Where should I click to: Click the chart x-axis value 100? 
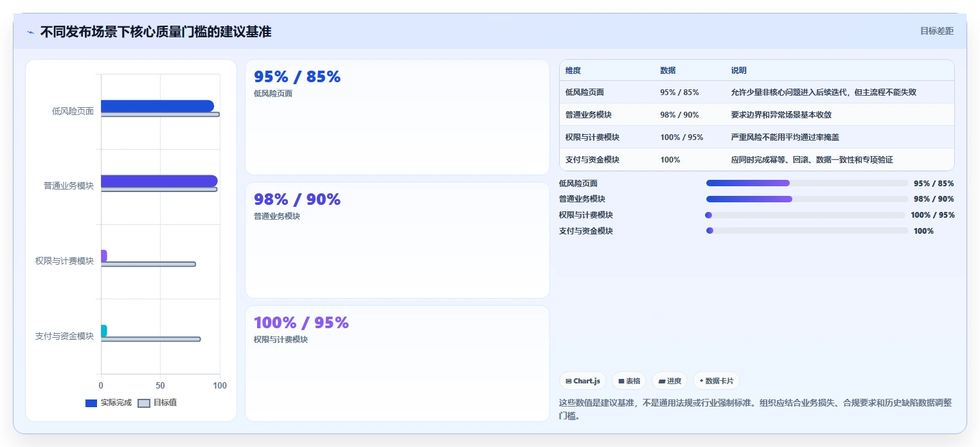click(x=220, y=385)
